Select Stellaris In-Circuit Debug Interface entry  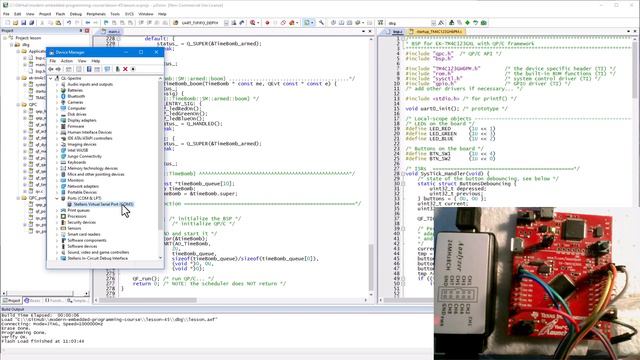[x=94, y=258]
